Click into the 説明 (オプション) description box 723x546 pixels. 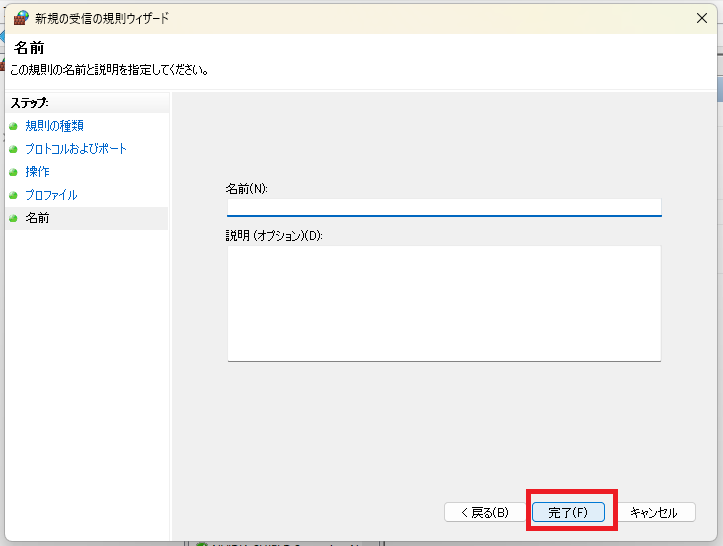(444, 303)
